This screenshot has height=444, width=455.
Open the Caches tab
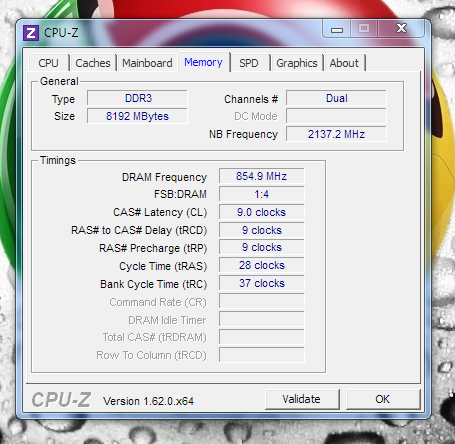[x=93, y=63]
